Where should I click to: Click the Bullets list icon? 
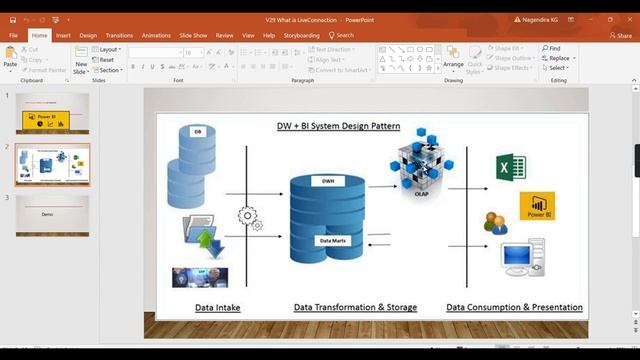coord(245,53)
